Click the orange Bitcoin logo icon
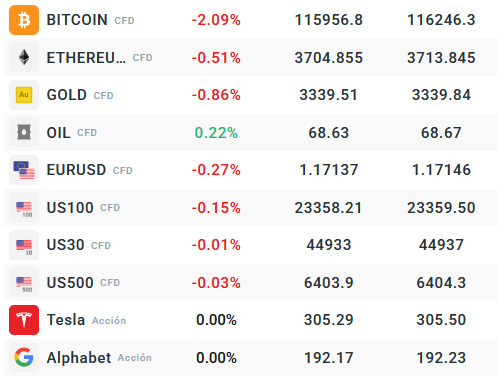 pyautogui.click(x=24, y=20)
